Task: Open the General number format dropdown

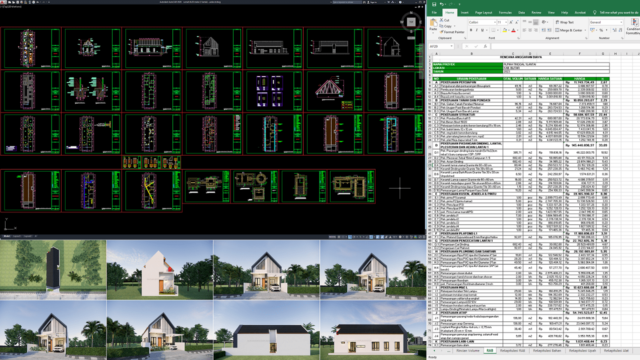Action: click(x=621, y=22)
